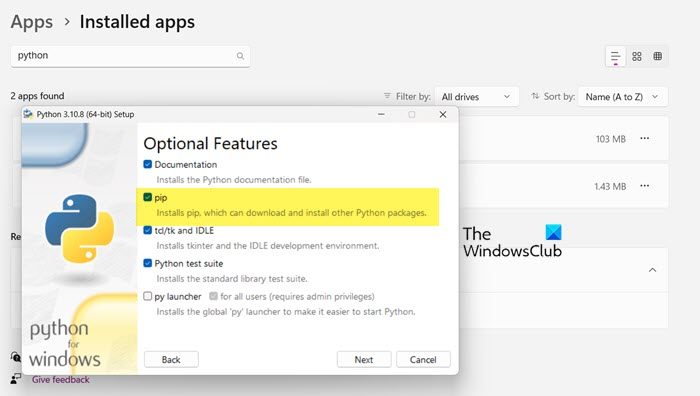The image size is (700, 396).
Task: Uncheck the Python test suite checkbox
Action: tap(148, 263)
